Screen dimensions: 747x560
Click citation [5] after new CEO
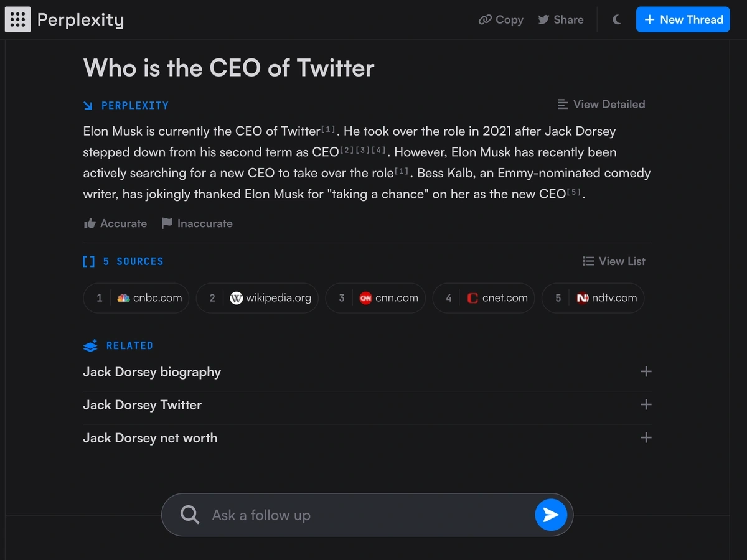click(x=573, y=192)
